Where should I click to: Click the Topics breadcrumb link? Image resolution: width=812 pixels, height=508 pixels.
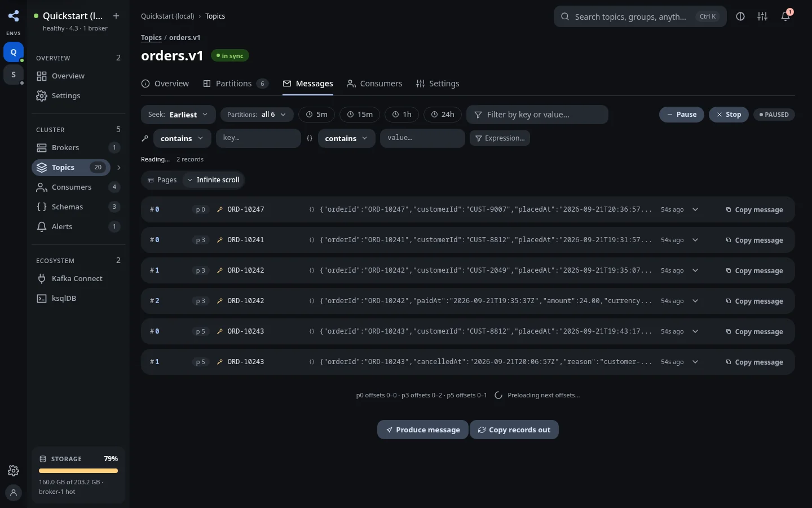(x=151, y=38)
